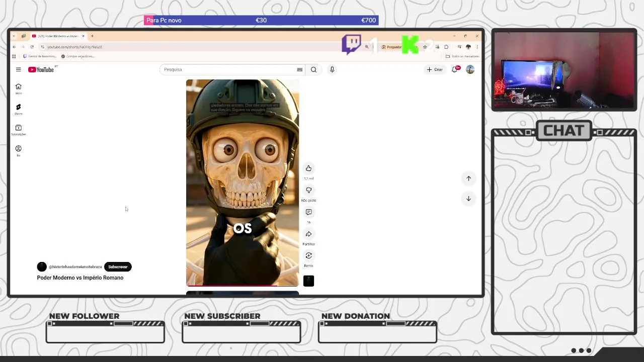
Task: Go to the next short (down arrow)
Action: tap(468, 199)
